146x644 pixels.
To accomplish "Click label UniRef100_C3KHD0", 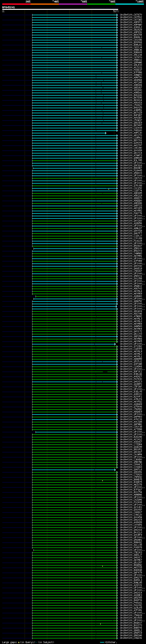I will pos(131,459).
